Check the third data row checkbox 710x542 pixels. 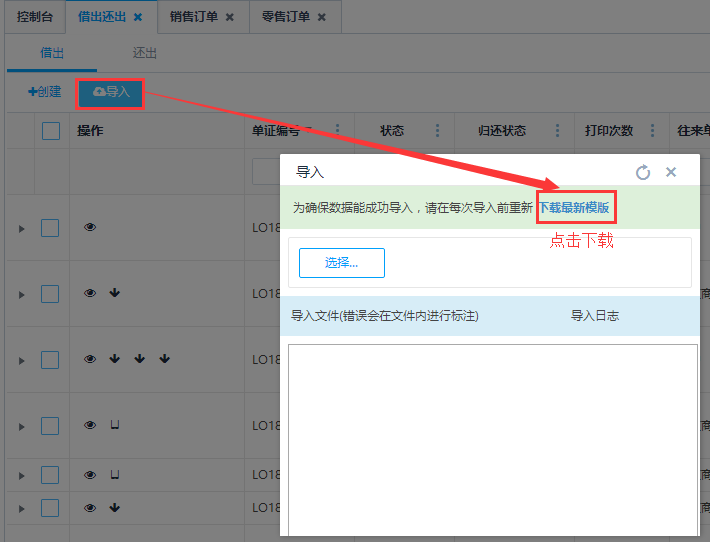[50, 359]
